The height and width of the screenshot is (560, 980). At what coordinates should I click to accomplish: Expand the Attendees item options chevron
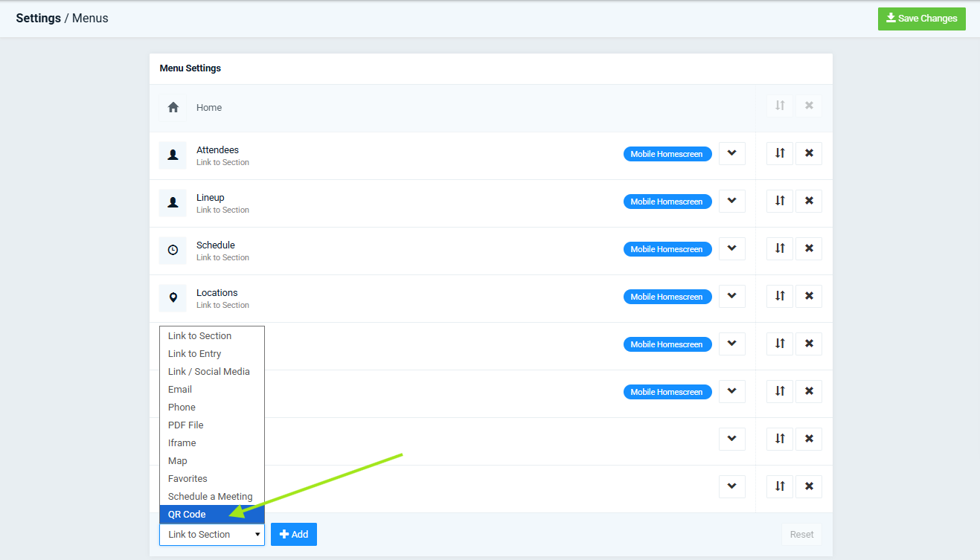pyautogui.click(x=732, y=153)
